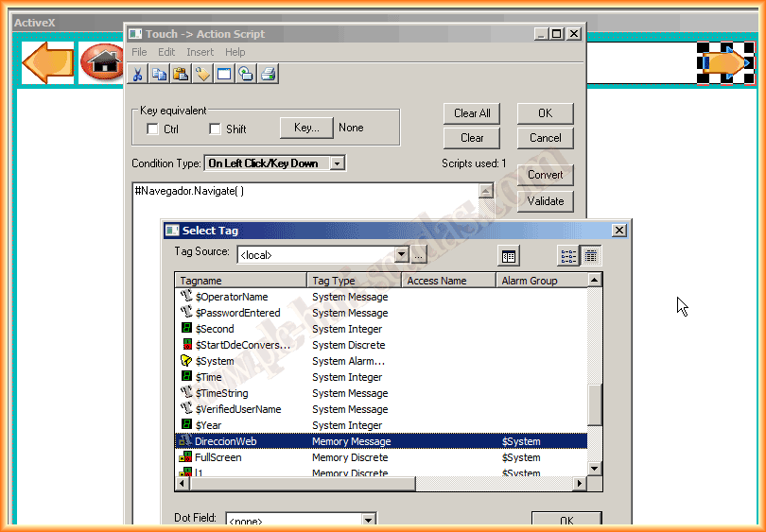Enable the Ctrl key equivalent checkbox

tap(153, 129)
